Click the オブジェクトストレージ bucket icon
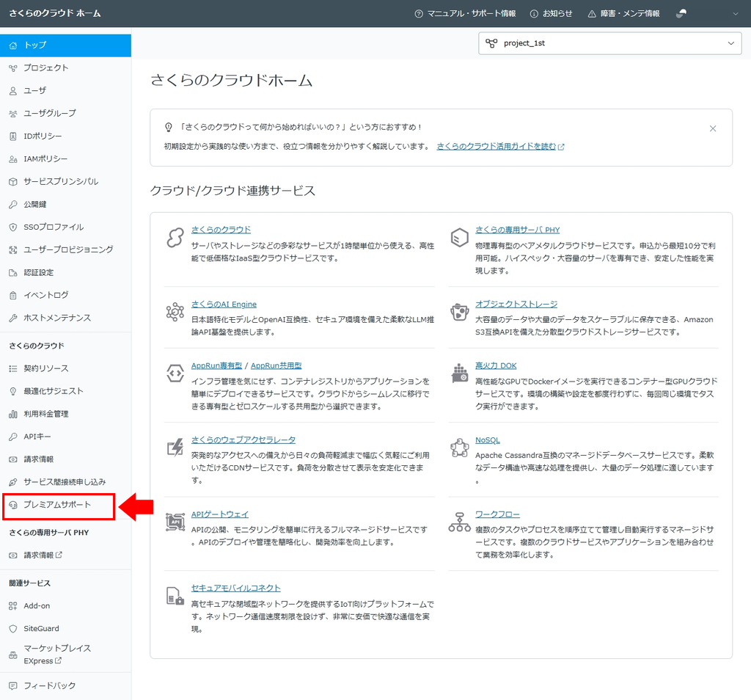This screenshot has width=751, height=700. pos(459,312)
